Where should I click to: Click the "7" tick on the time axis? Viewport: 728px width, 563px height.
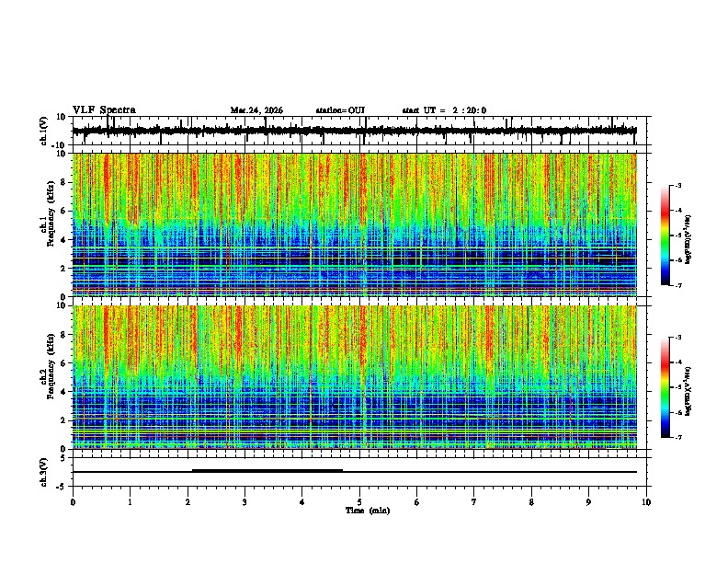[474, 502]
